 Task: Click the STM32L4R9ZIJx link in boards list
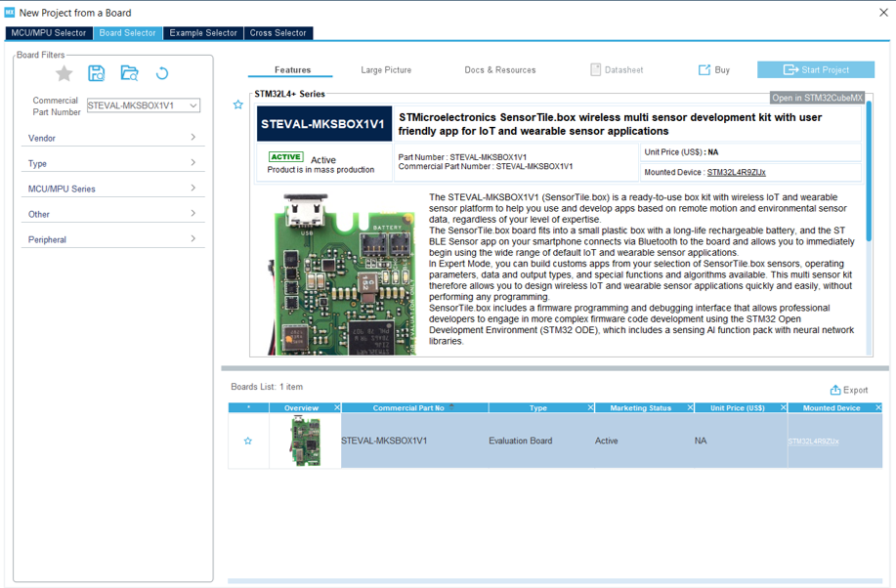pos(813,441)
